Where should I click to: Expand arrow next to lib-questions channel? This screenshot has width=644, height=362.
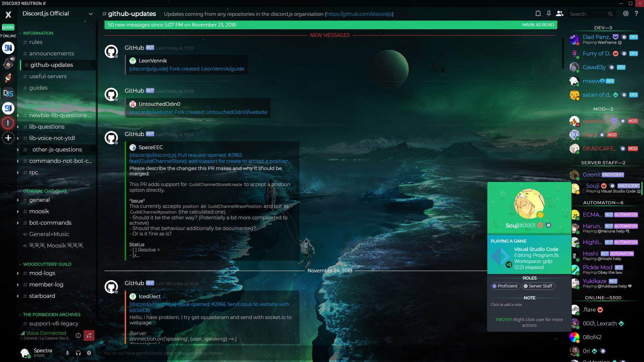18,127
